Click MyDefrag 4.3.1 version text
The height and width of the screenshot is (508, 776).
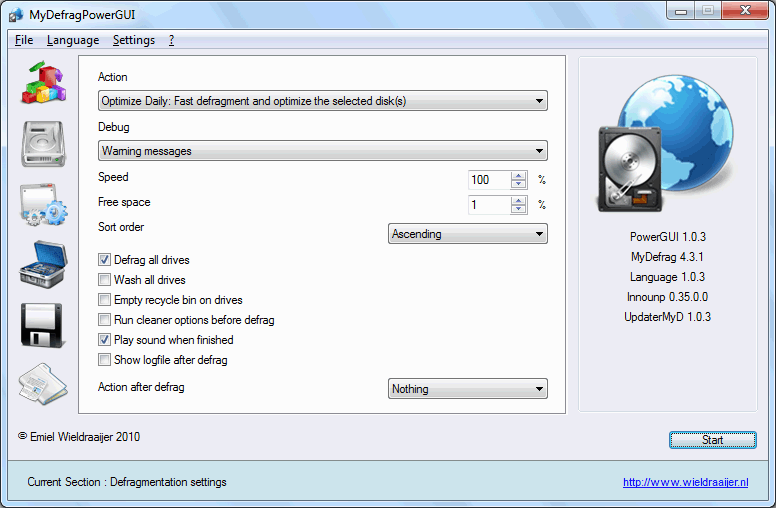(x=667, y=257)
